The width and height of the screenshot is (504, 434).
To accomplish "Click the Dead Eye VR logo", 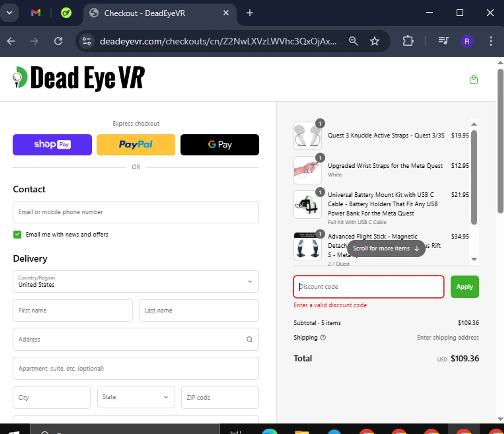I will (x=79, y=78).
